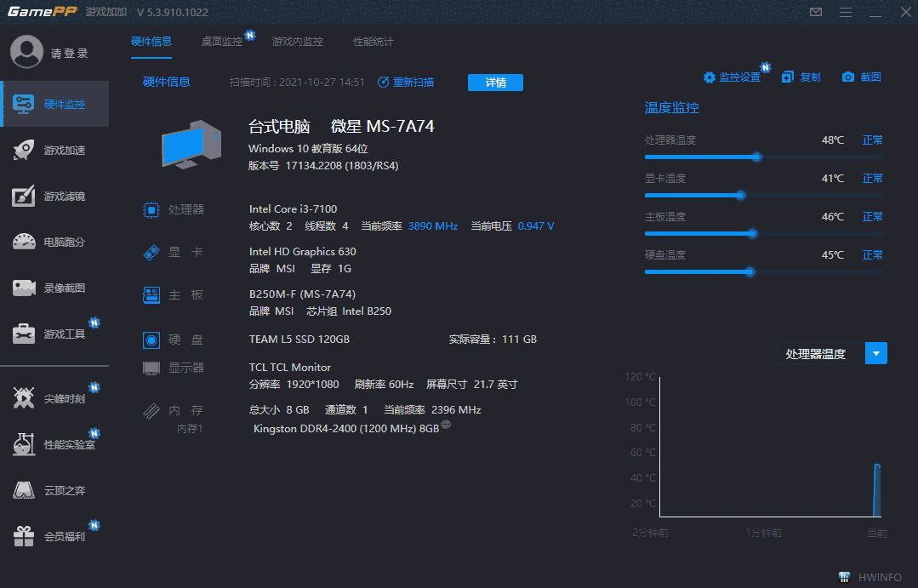Click 正常 next to 处理器温度
918x588 pixels.
pyautogui.click(x=872, y=140)
